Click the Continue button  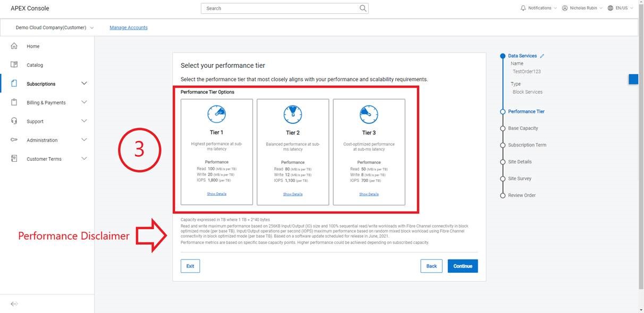click(x=462, y=266)
